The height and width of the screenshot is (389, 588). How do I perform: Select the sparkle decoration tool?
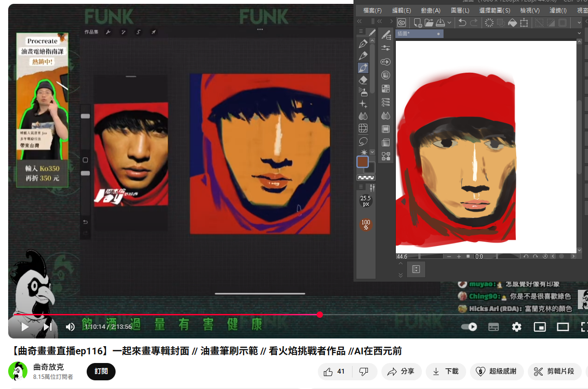click(x=363, y=104)
